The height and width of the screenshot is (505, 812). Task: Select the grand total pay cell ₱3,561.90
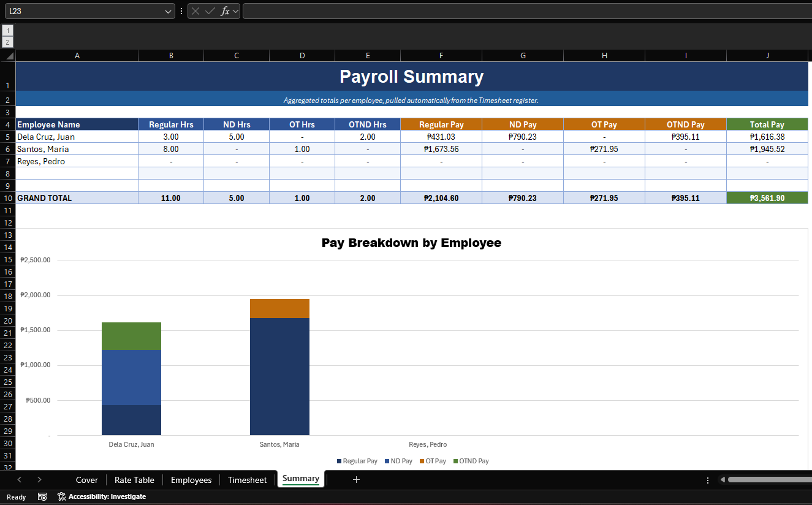(767, 198)
